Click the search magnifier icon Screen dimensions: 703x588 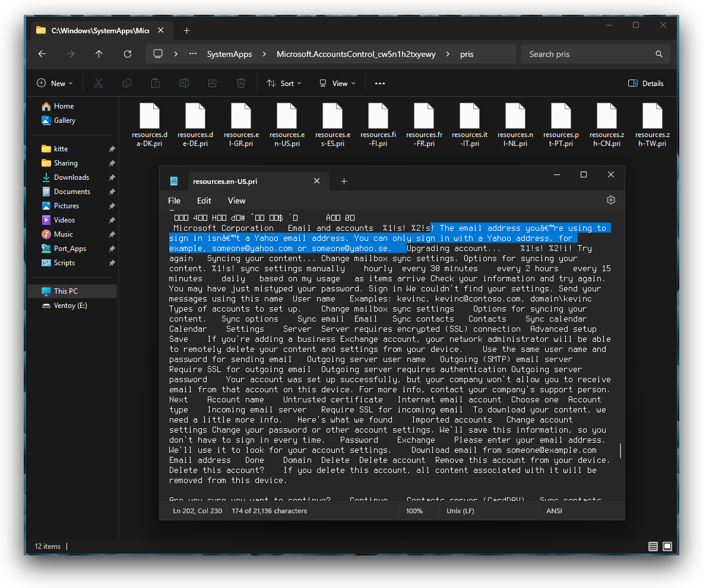[658, 54]
